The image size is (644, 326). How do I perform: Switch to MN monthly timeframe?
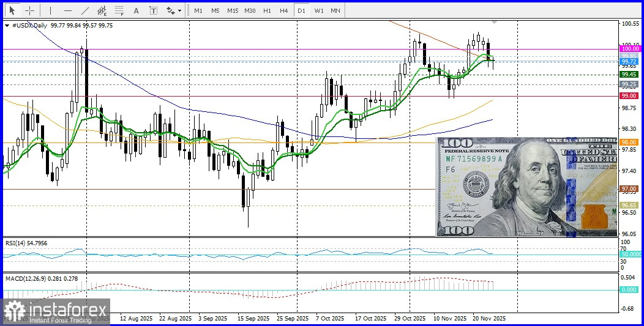[x=335, y=10]
